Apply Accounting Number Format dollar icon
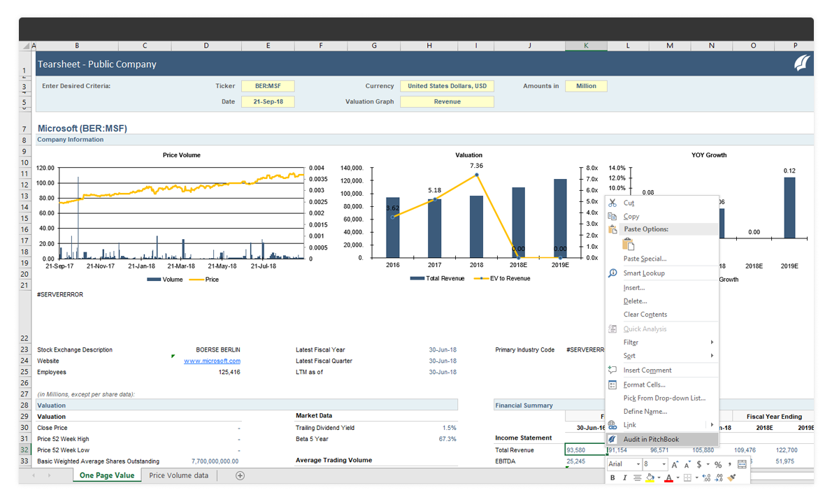This screenshot has width=839, height=504. coord(699,464)
